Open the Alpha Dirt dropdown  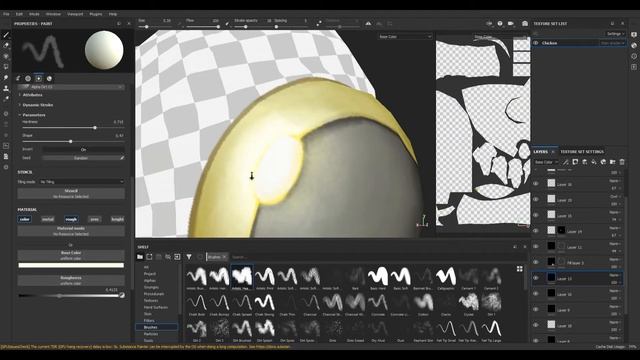(71, 87)
